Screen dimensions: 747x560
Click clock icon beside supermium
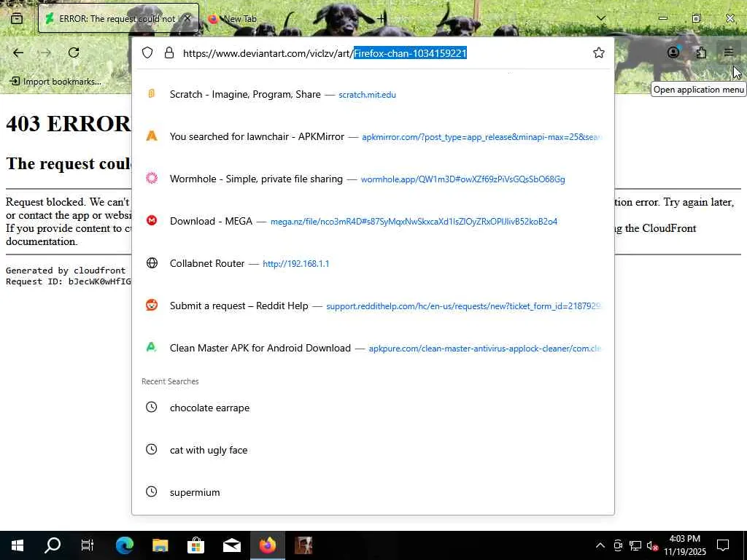point(151,491)
